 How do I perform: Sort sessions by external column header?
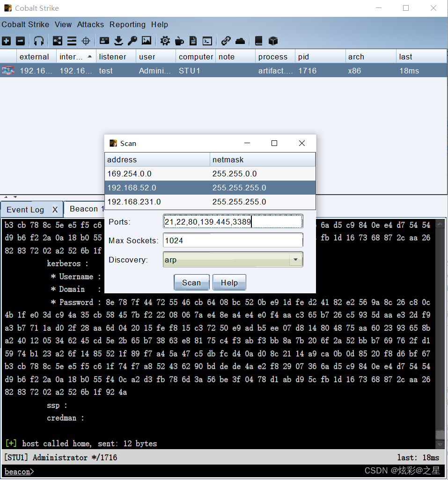click(36, 57)
